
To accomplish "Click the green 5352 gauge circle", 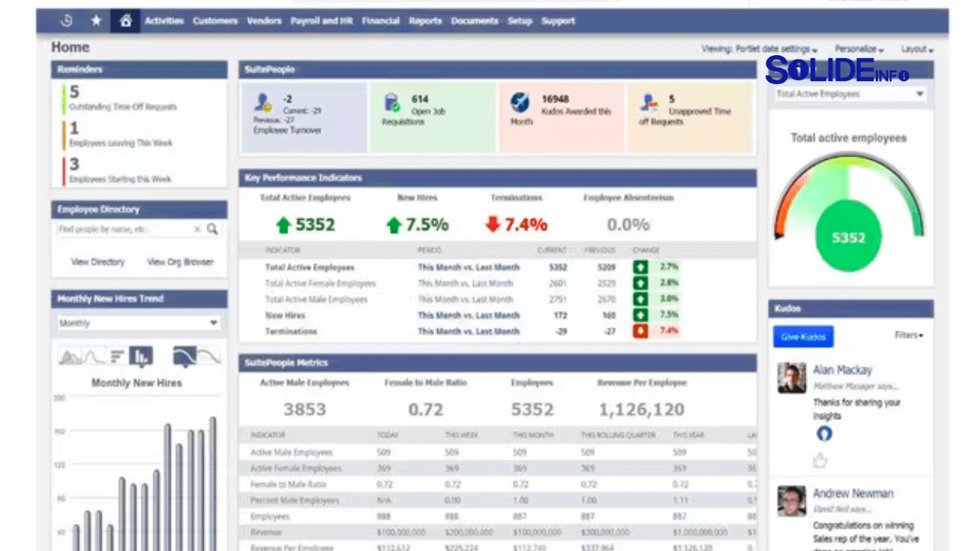I will [848, 238].
